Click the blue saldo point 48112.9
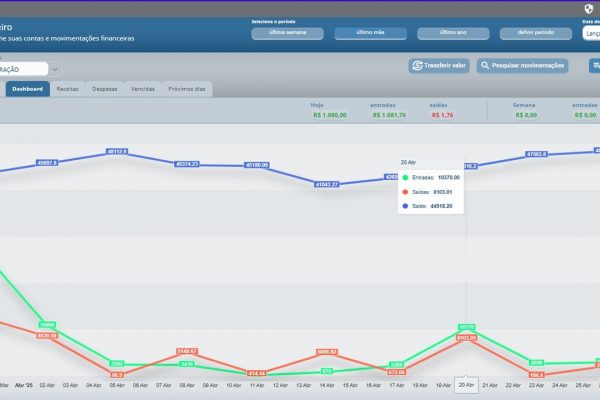This screenshot has width=600, height=400. pyautogui.click(x=117, y=152)
